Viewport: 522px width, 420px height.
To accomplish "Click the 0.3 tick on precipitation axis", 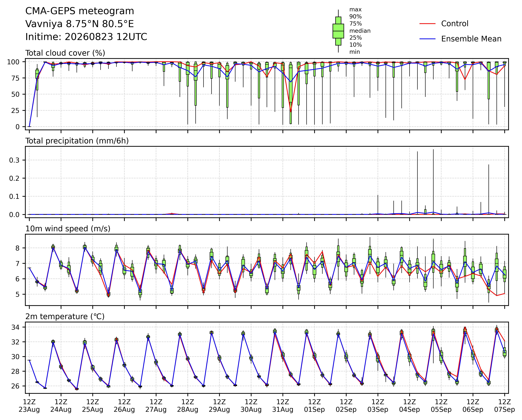I will pos(14,160).
